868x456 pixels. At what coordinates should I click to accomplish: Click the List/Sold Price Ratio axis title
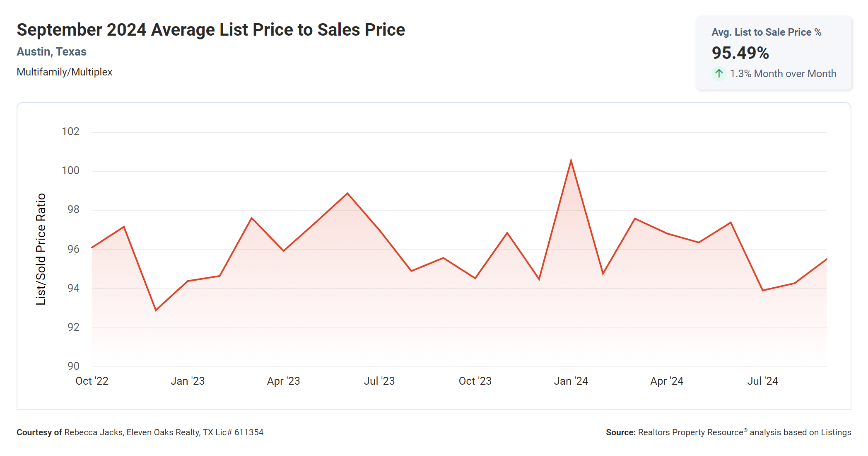[41, 249]
